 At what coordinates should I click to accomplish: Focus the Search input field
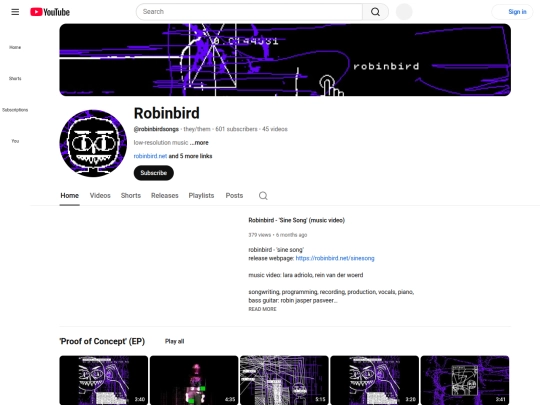pyautogui.click(x=249, y=12)
